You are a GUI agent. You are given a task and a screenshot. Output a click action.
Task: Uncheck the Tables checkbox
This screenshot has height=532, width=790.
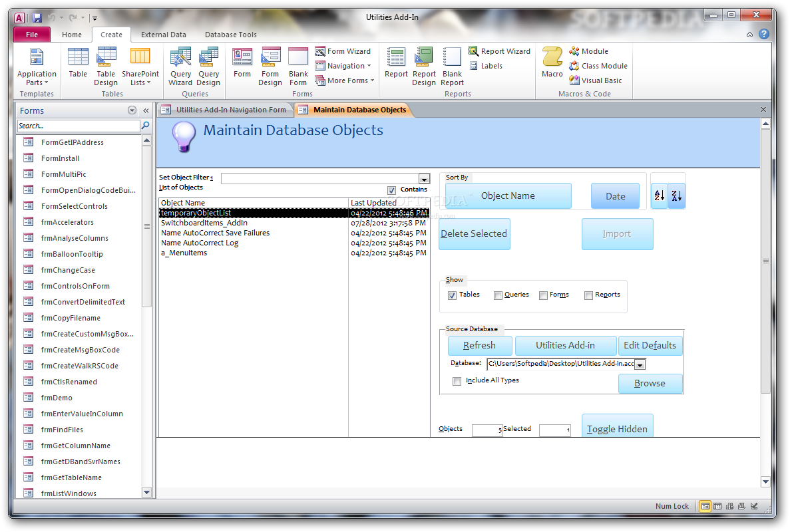pos(452,295)
